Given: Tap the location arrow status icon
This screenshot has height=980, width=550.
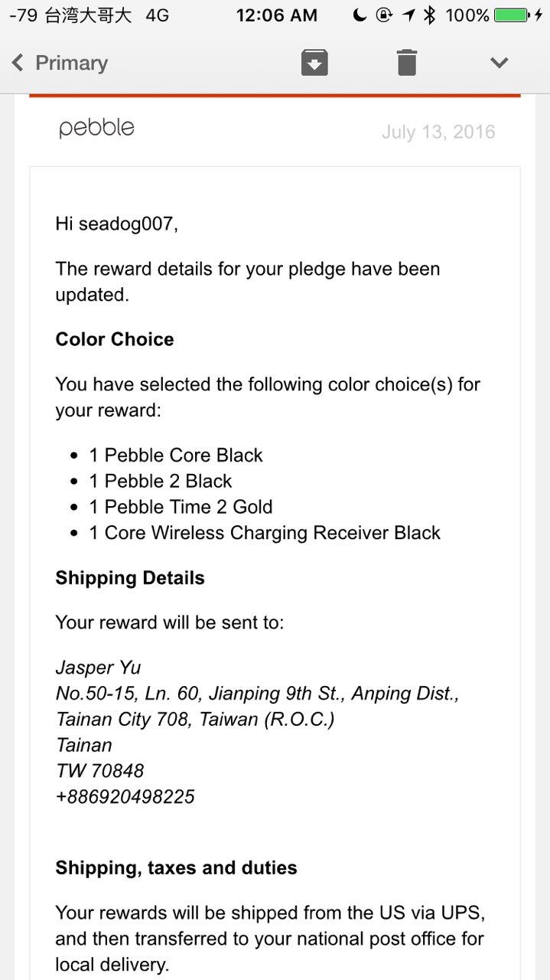Looking at the screenshot, I should (x=408, y=15).
